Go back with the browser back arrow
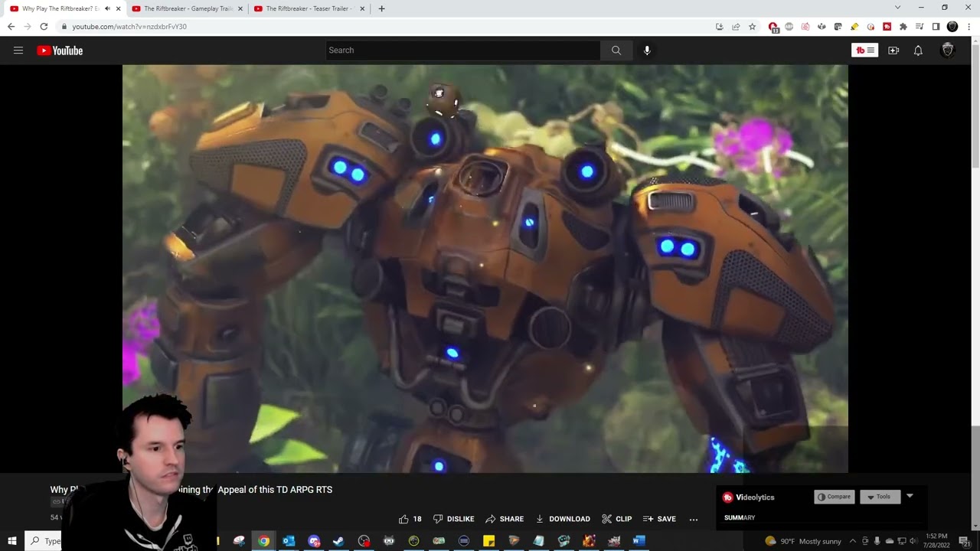980x551 pixels. point(11,27)
